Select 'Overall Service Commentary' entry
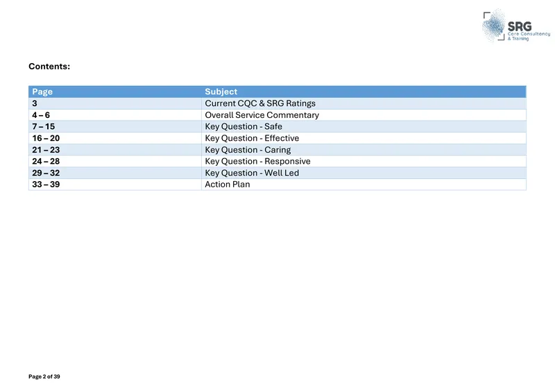This screenshot has width=555, height=392. (x=262, y=115)
